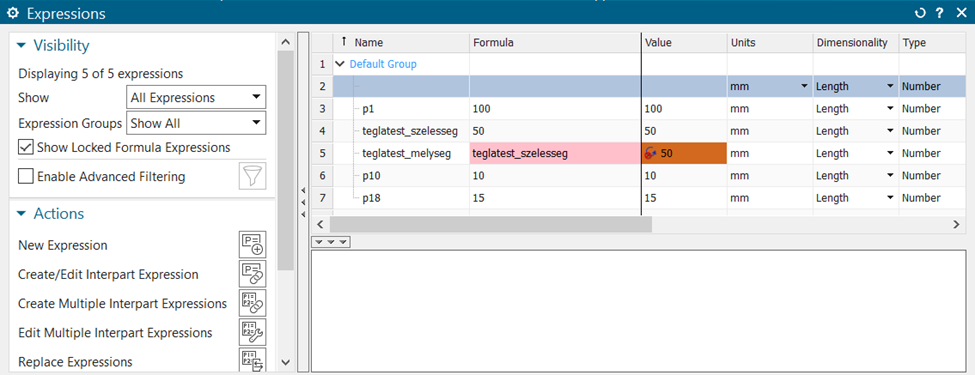
Task: Open units dropdown in the new expression row
Action: (805, 86)
